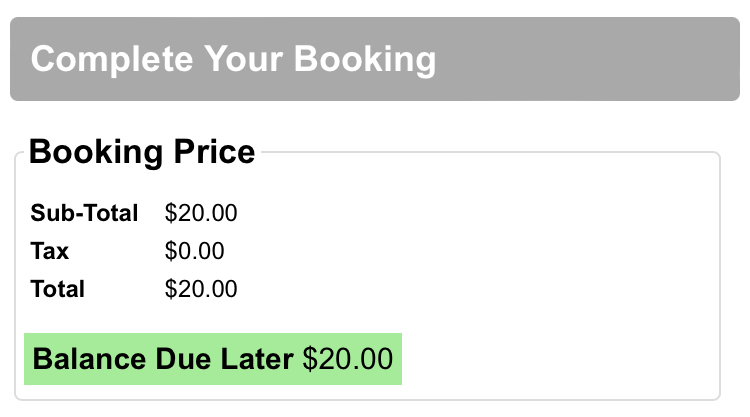Select the Tax amount $0.00
750x417 pixels.
pyautogui.click(x=195, y=251)
